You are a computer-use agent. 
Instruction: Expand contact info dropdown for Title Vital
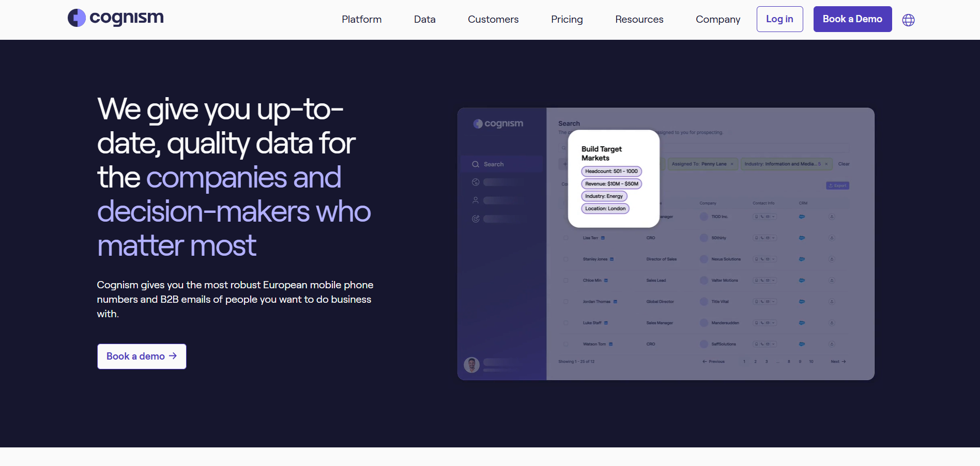click(774, 302)
